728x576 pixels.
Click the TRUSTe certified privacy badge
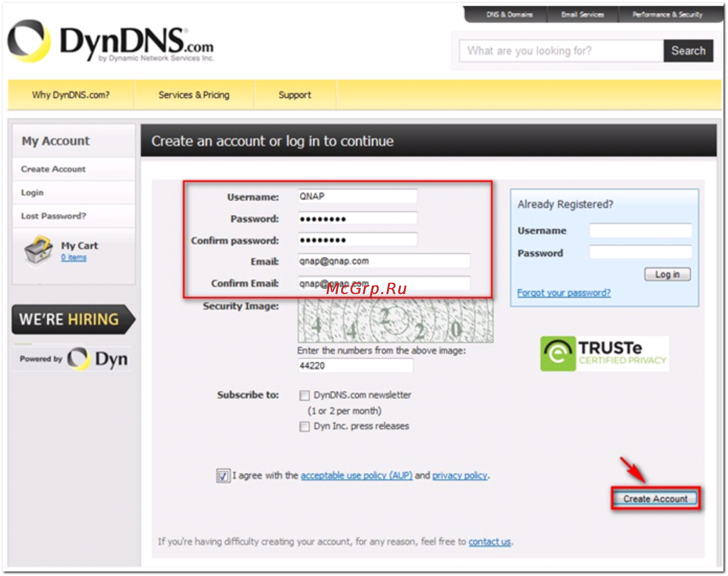pos(604,354)
